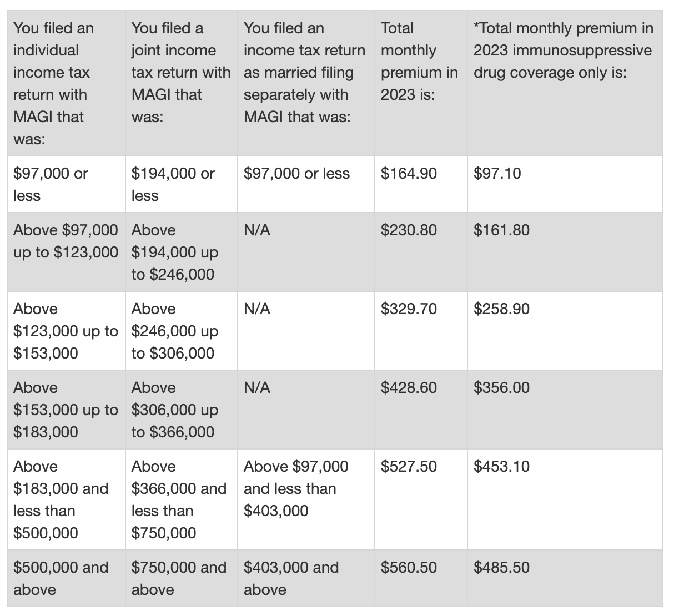The width and height of the screenshot is (674, 616).
Task: Click the $428.60 premium amount
Action: pyautogui.click(x=409, y=388)
